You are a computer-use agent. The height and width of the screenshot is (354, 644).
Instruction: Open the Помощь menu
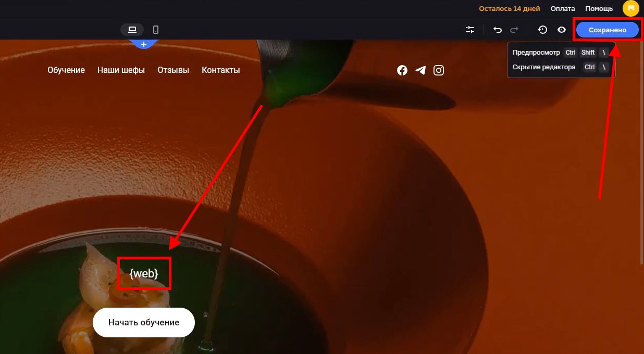599,8
